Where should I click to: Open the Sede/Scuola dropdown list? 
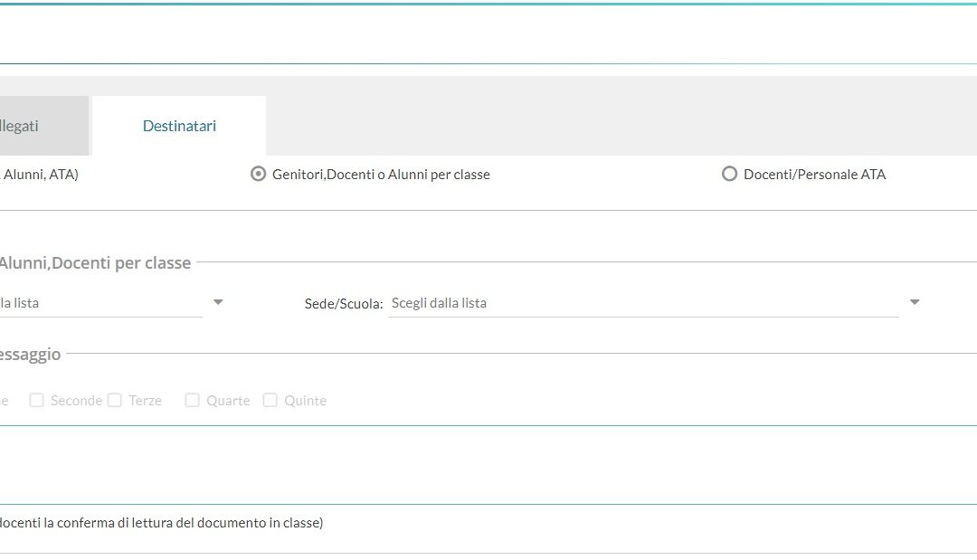tap(644, 303)
